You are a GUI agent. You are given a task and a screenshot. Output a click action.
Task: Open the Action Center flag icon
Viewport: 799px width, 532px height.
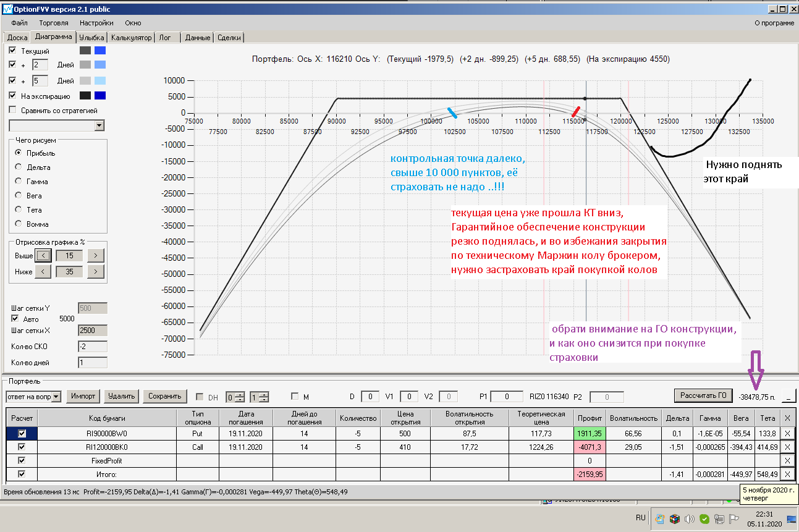(x=734, y=519)
